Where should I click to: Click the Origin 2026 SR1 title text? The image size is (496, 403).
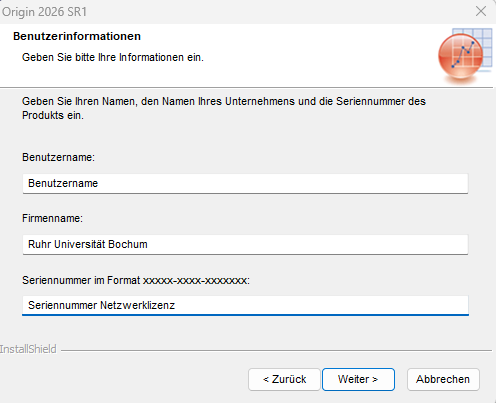[44, 12]
